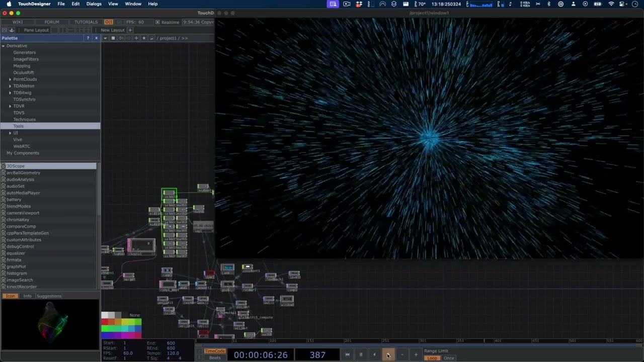Image resolution: width=644 pixels, height=362 pixels.
Task: Expand the TDAbleton folder
Action: [10, 86]
